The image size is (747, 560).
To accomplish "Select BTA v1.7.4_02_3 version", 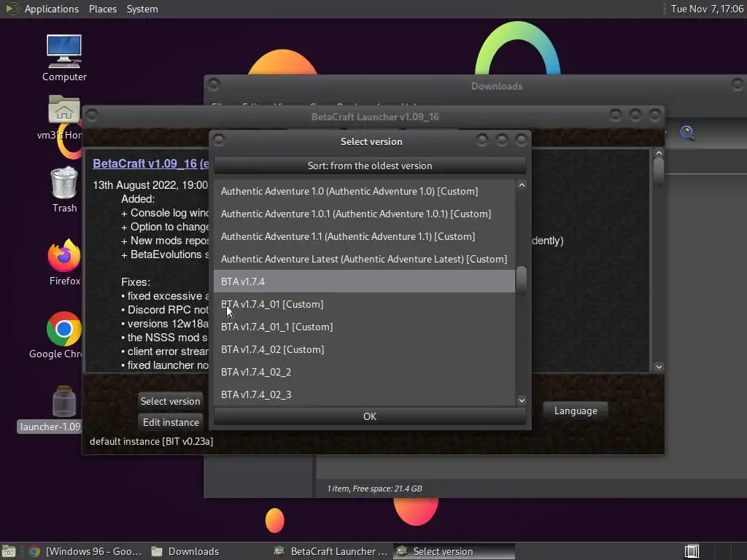I will (364, 394).
